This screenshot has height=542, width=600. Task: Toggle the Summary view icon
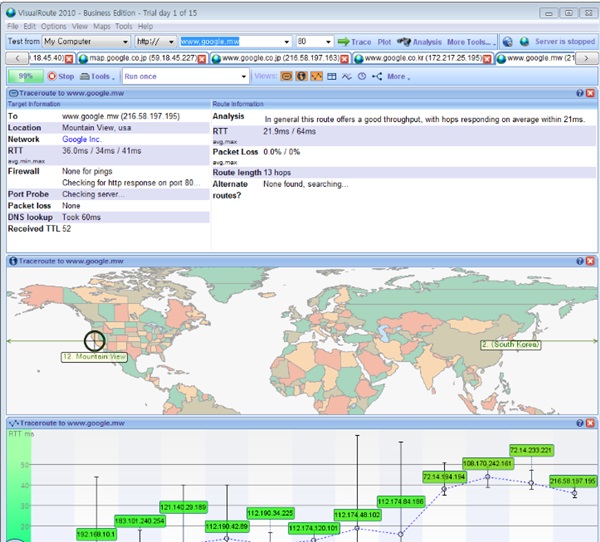click(286, 76)
